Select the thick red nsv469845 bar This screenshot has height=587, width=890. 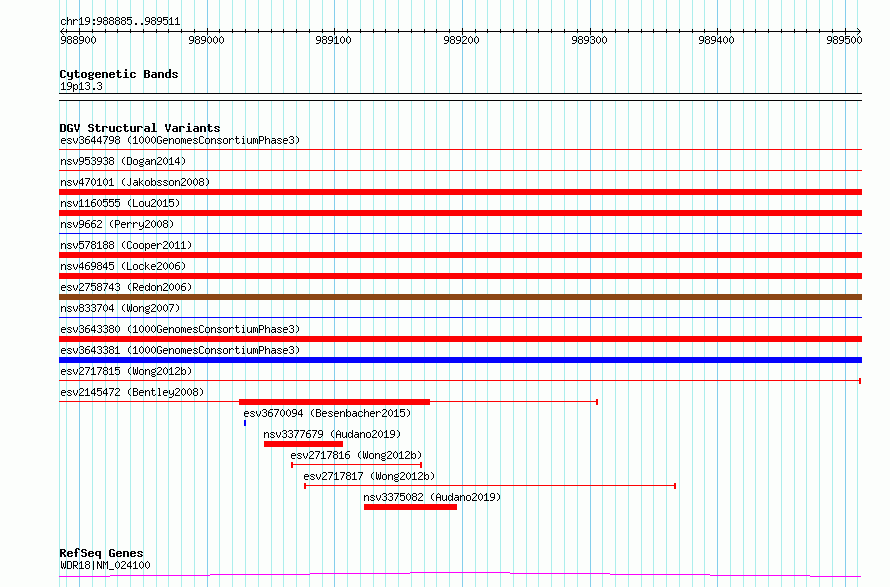tap(460, 276)
